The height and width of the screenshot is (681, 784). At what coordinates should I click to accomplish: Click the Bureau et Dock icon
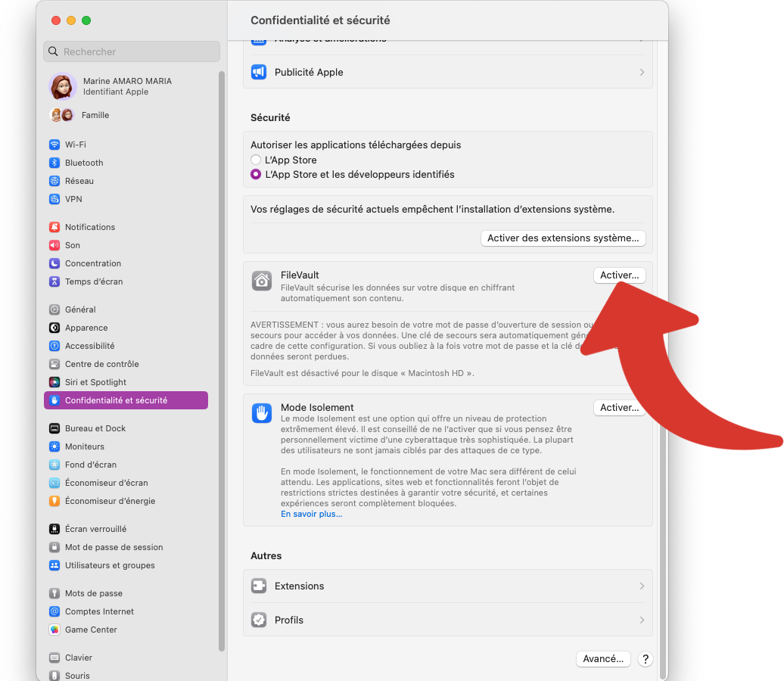pyautogui.click(x=54, y=428)
